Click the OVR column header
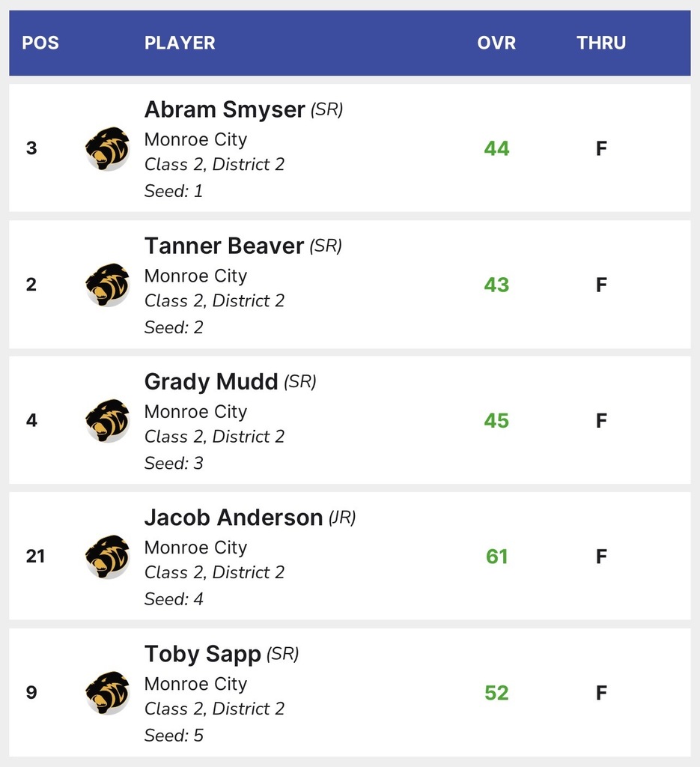Image resolution: width=700 pixels, height=767 pixels. (x=496, y=43)
